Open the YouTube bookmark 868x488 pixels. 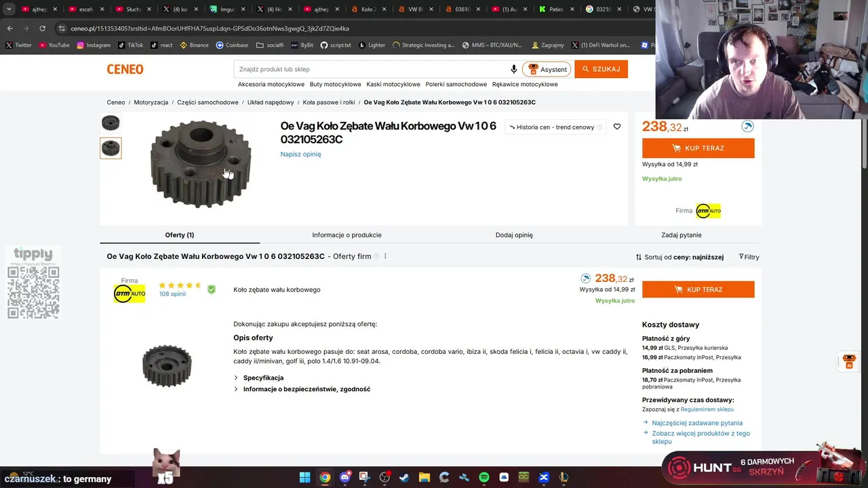[54, 45]
